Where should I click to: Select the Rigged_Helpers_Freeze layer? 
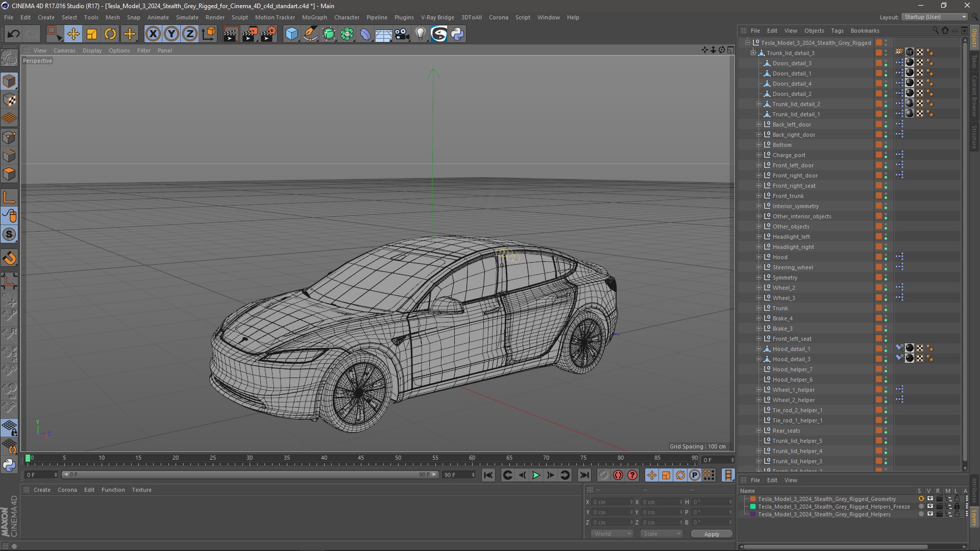(x=834, y=507)
